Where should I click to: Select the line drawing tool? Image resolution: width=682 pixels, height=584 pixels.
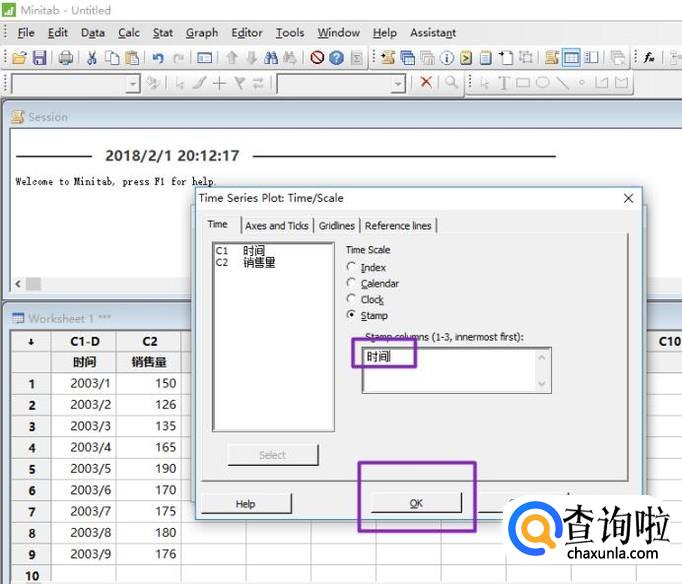(562, 82)
